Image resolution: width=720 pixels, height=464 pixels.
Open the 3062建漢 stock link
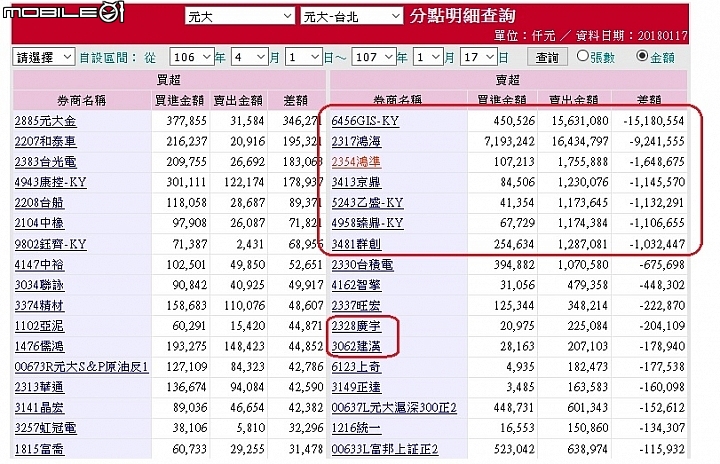356,346
